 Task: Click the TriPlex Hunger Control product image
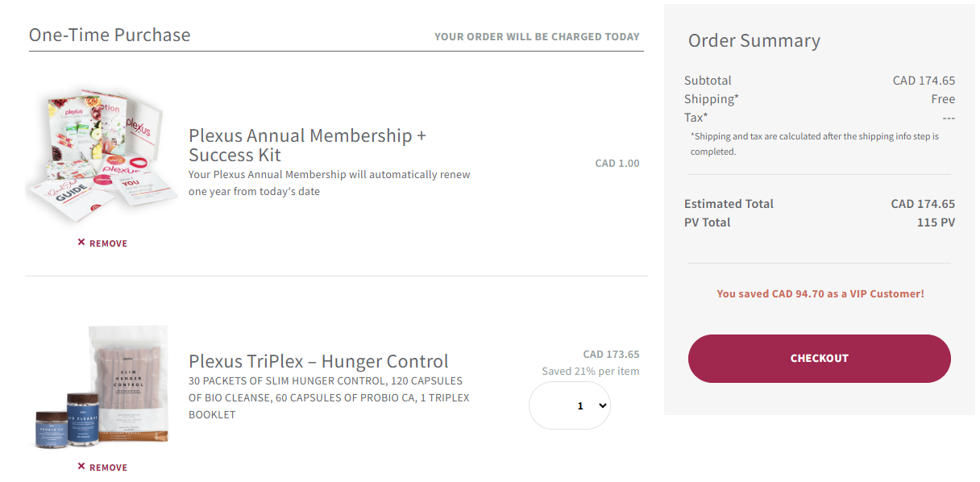click(x=102, y=385)
